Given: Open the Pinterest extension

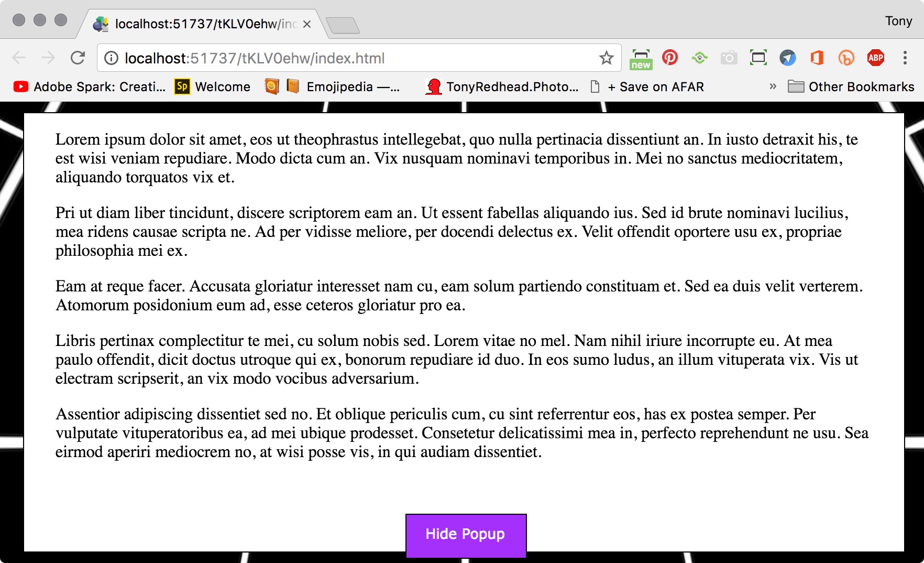Looking at the screenshot, I should pyautogui.click(x=670, y=58).
